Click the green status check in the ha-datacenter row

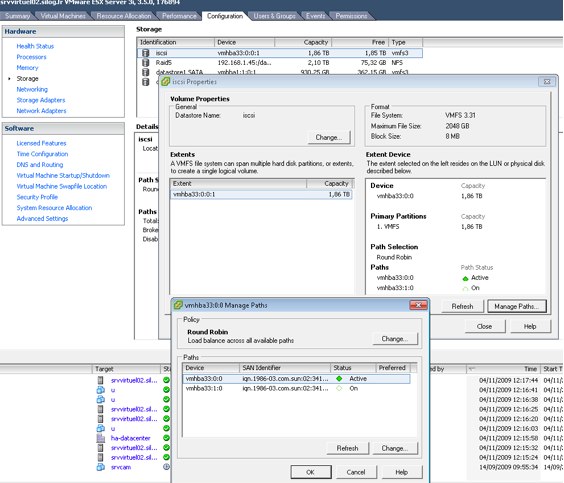166,438
